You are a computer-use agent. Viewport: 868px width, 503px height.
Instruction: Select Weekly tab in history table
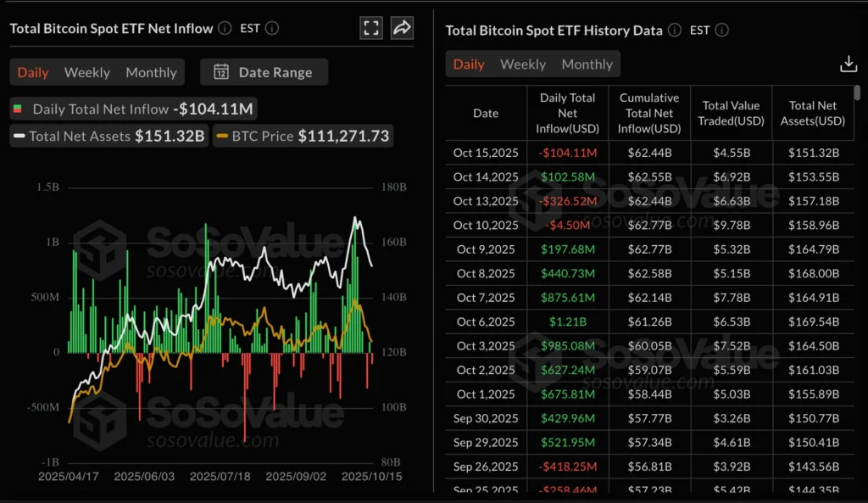523,64
